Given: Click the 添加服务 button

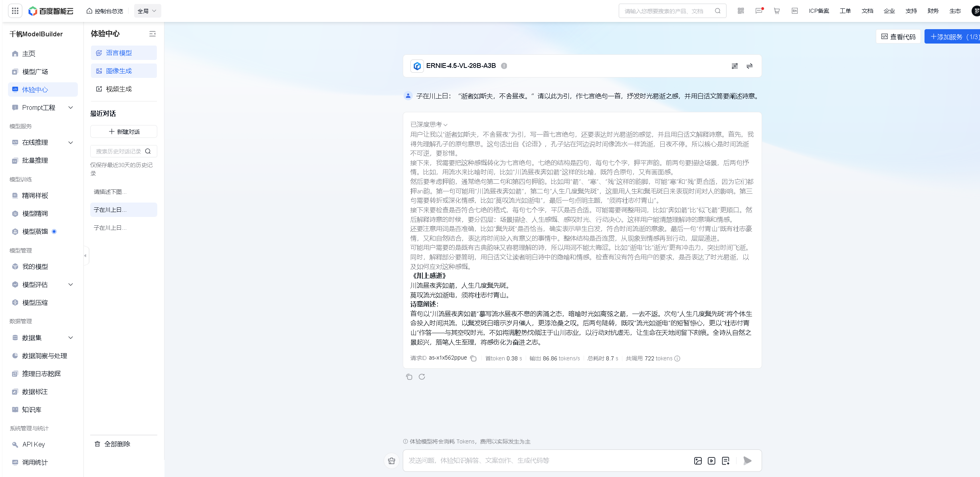Looking at the screenshot, I should (x=952, y=37).
